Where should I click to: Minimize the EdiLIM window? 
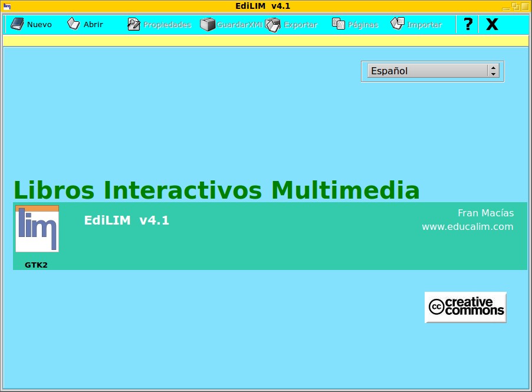click(x=506, y=8)
